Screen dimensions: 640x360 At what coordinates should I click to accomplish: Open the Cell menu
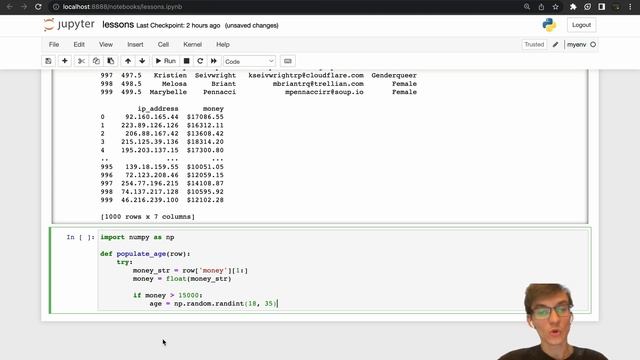[x=163, y=44]
